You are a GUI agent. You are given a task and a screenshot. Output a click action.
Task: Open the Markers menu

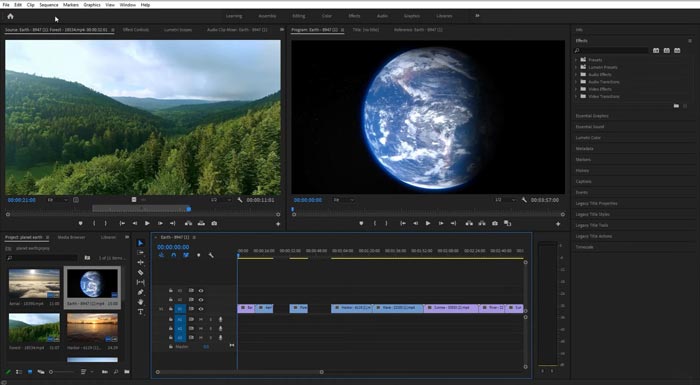(x=71, y=4)
